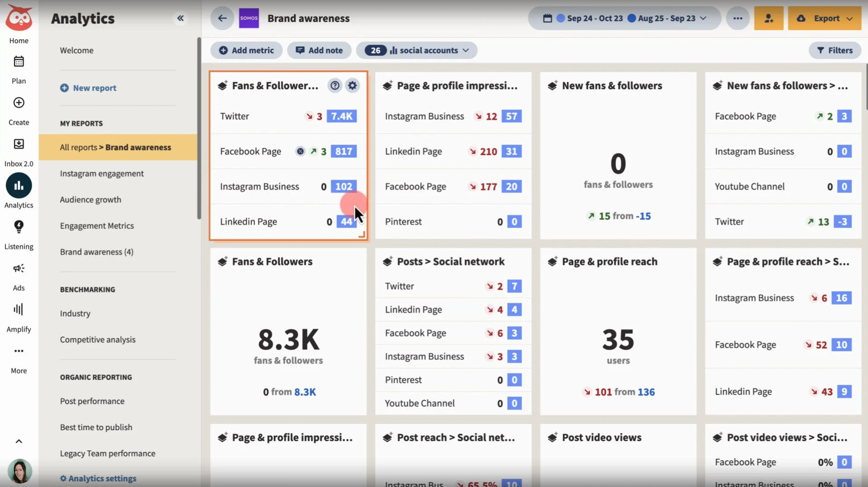Click the dashboard vertical scrollbar
The width and height of the screenshot is (868, 487).
(x=866, y=86)
